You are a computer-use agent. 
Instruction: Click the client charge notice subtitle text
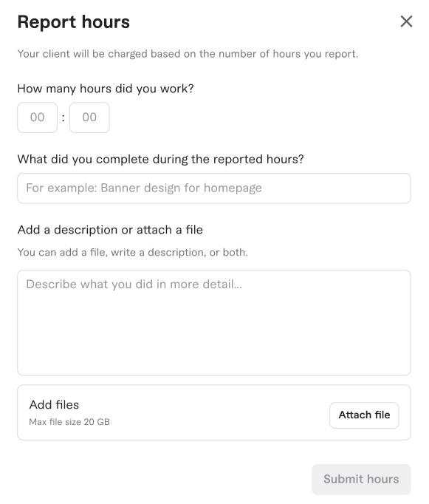[x=188, y=54]
